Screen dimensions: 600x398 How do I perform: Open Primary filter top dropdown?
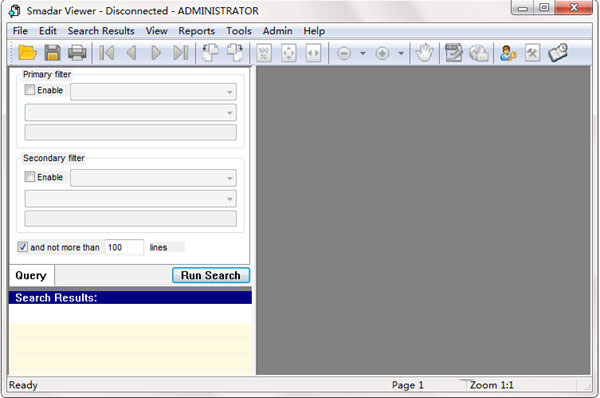153,92
